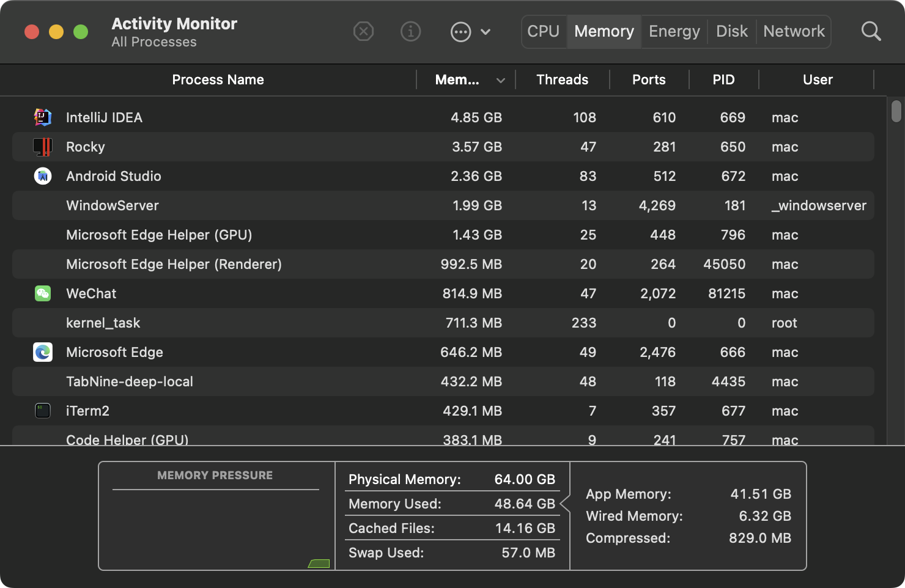Select the WindowServer process

113,205
